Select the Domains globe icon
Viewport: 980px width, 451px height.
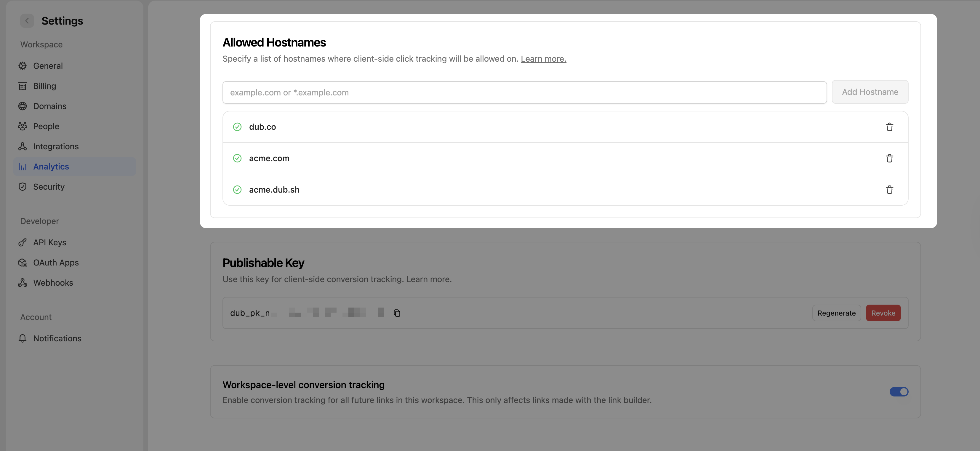23,106
